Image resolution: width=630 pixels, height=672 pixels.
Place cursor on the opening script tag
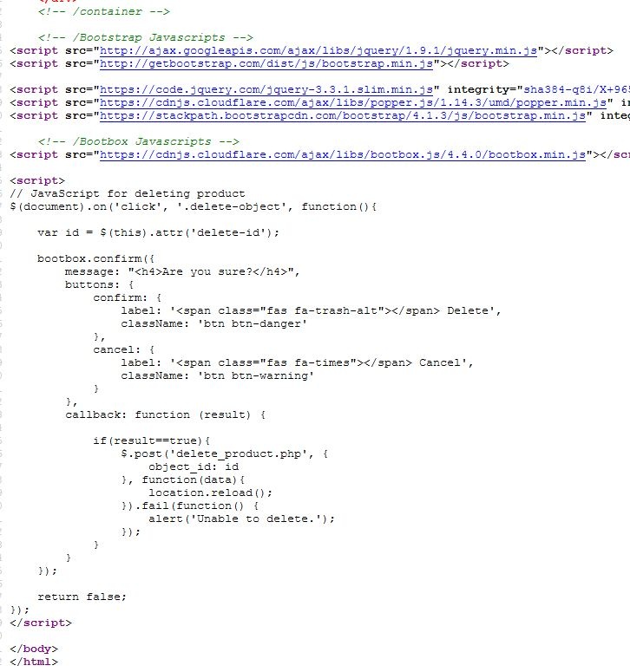pyautogui.click(x=37, y=180)
